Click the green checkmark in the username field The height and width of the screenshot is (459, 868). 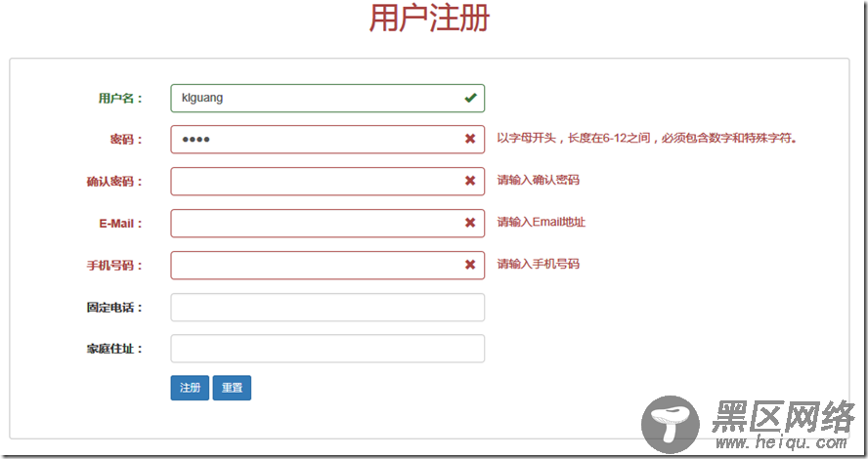(470, 98)
